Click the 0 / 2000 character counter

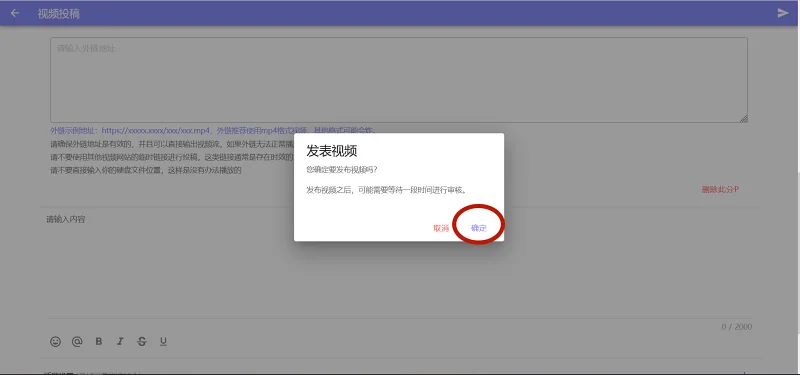(736, 327)
